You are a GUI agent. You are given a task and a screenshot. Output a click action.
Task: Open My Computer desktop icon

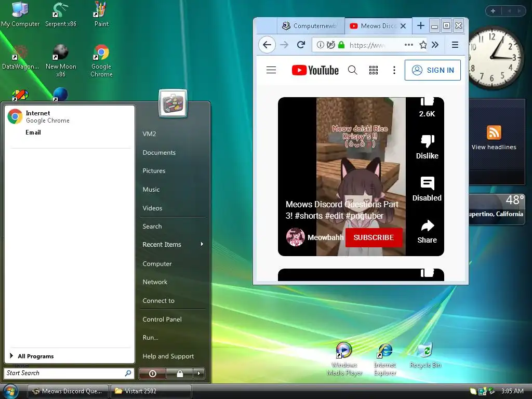20,14
